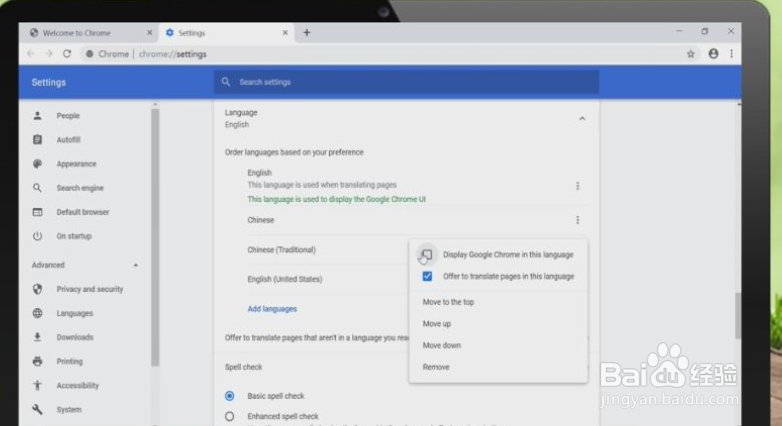The height and width of the screenshot is (426, 782).
Task: Click the Search engine magnifier icon
Action: (x=37, y=188)
